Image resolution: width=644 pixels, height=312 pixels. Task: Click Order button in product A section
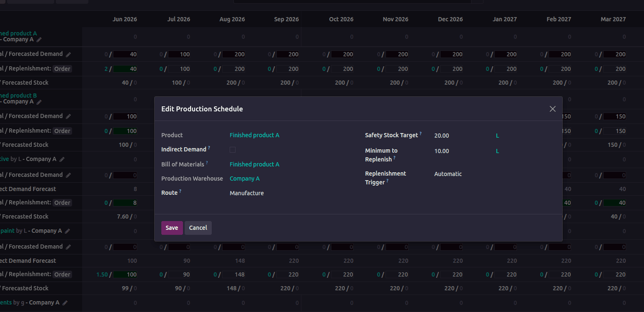tap(62, 69)
